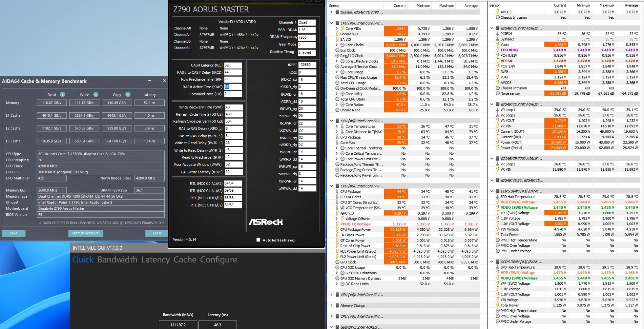
Task: Expand the Memory Timings sensor group
Action: pyautogui.click(x=331, y=305)
